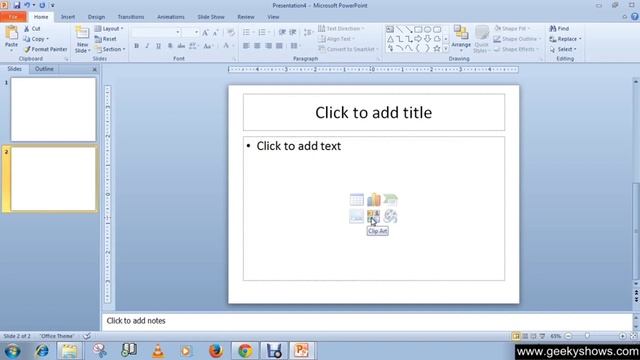This screenshot has height=360, width=640.
Task: Increase the list indent level
Action: pos(293,32)
